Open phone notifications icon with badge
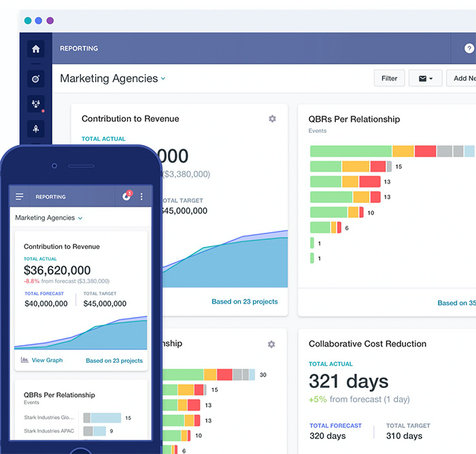The height and width of the screenshot is (454, 476). (x=126, y=197)
